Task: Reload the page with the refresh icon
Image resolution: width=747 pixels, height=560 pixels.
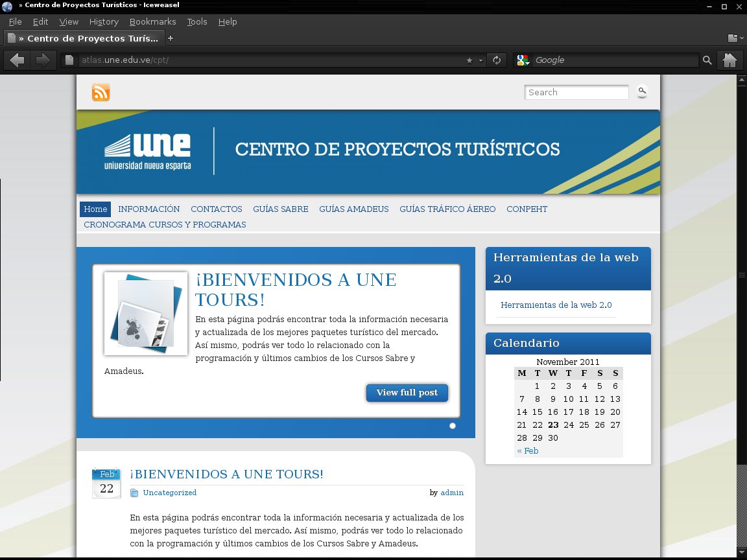Action: [497, 60]
